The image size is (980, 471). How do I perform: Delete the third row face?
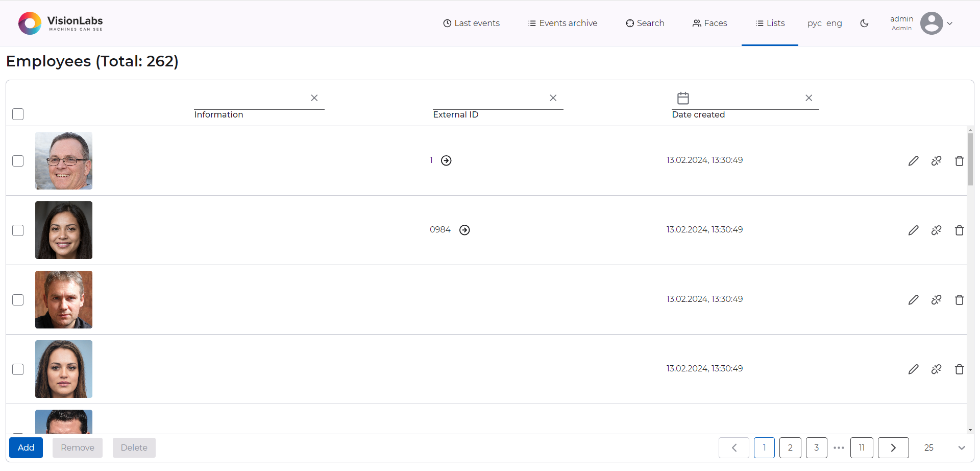(960, 300)
